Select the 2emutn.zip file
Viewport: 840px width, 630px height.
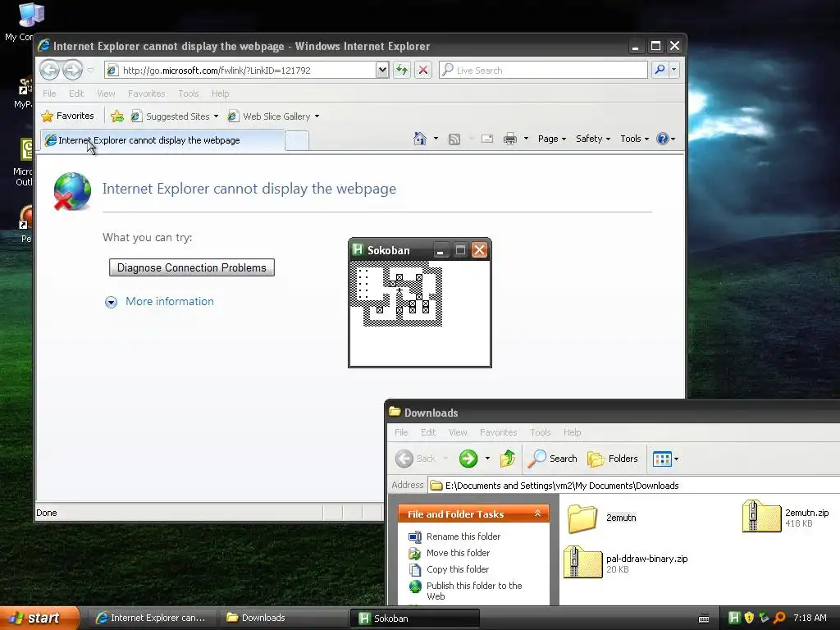pyautogui.click(x=785, y=517)
